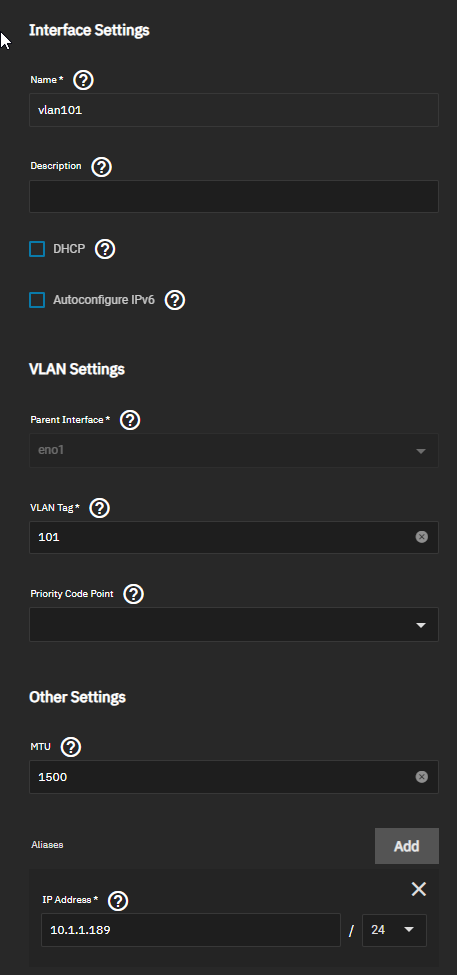The image size is (457, 975).
Task: Click into the Description text field
Action: pos(234,196)
